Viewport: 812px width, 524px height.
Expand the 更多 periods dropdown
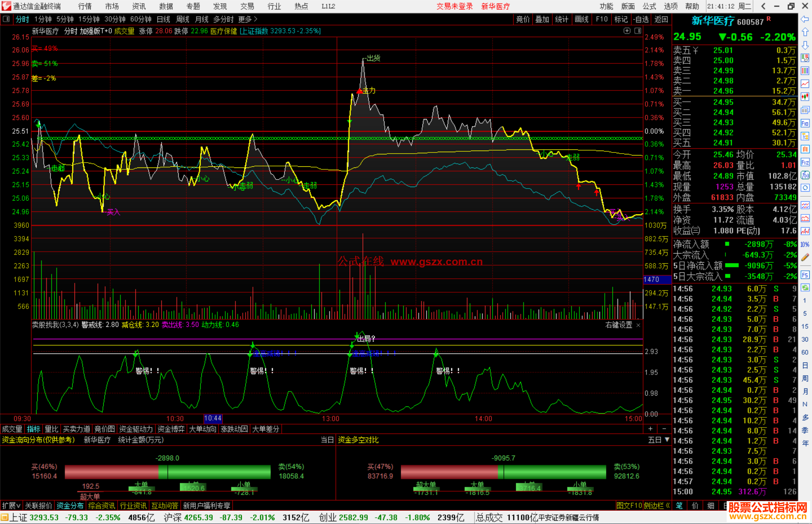click(x=248, y=19)
